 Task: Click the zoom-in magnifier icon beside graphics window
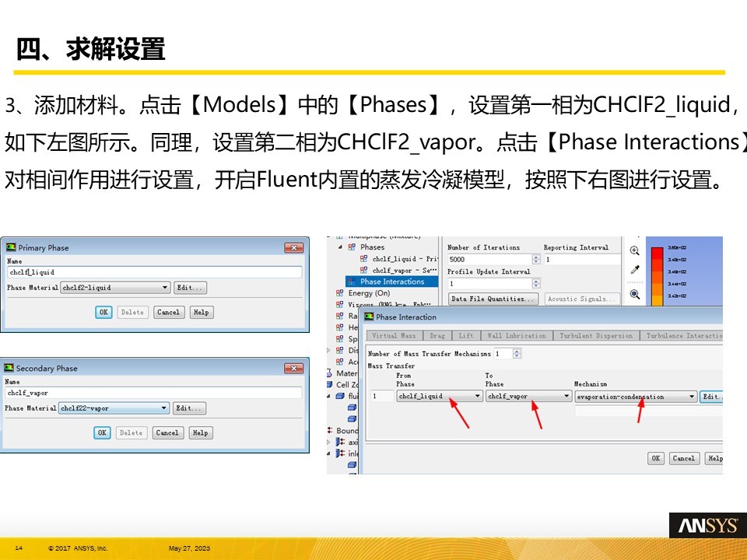point(635,250)
